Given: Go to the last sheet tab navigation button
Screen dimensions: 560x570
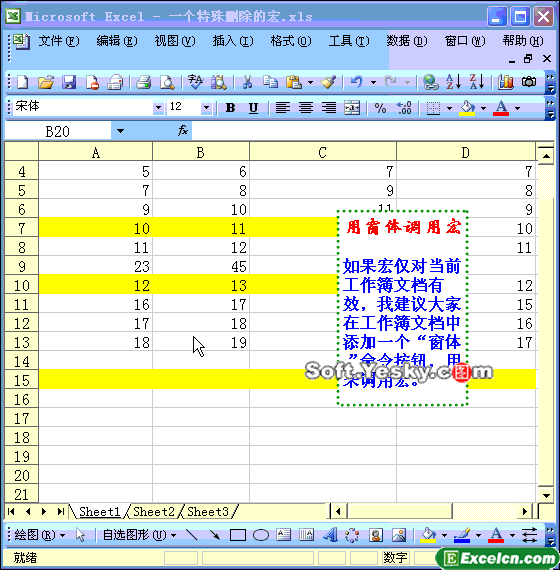Looking at the screenshot, I should (60, 511).
